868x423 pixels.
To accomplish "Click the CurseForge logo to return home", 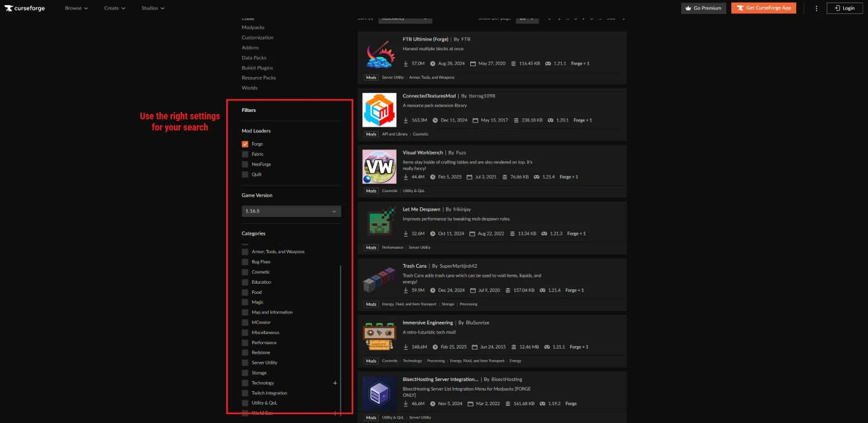I will point(25,8).
